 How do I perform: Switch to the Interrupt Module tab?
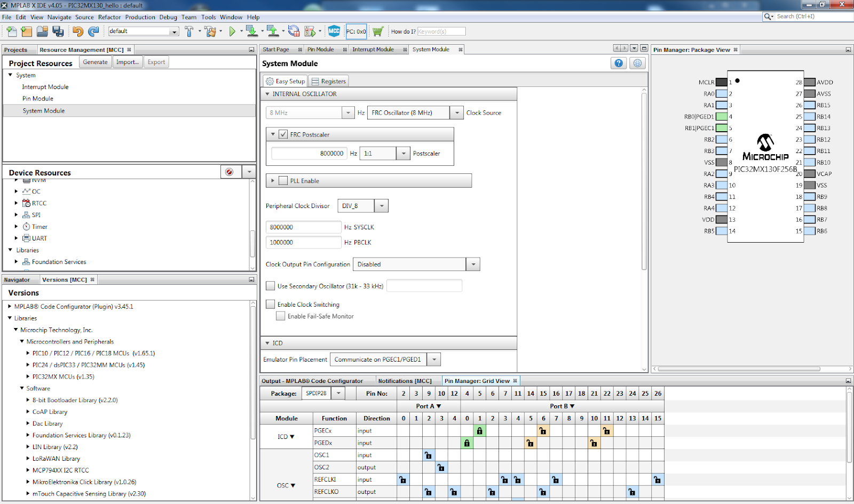tap(373, 50)
